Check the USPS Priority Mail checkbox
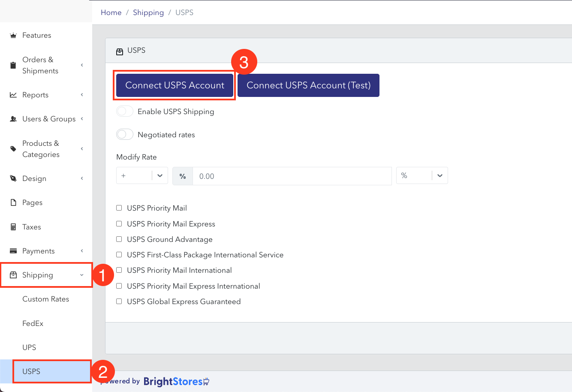This screenshot has height=392, width=572. pos(119,208)
